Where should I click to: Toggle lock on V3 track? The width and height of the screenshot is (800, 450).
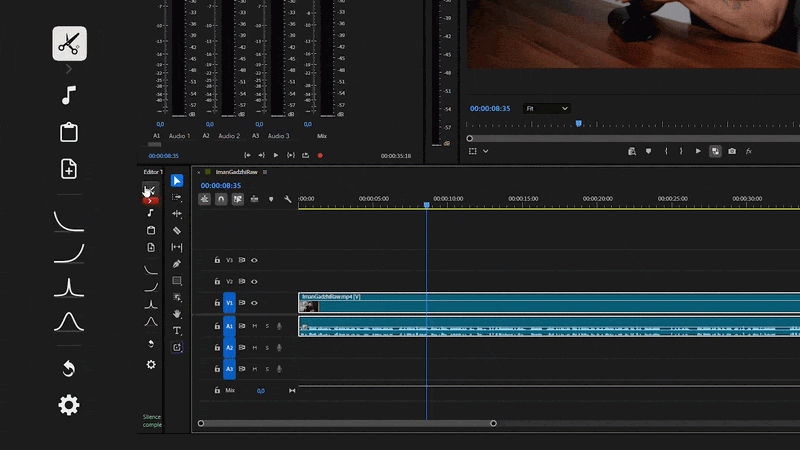(x=217, y=260)
